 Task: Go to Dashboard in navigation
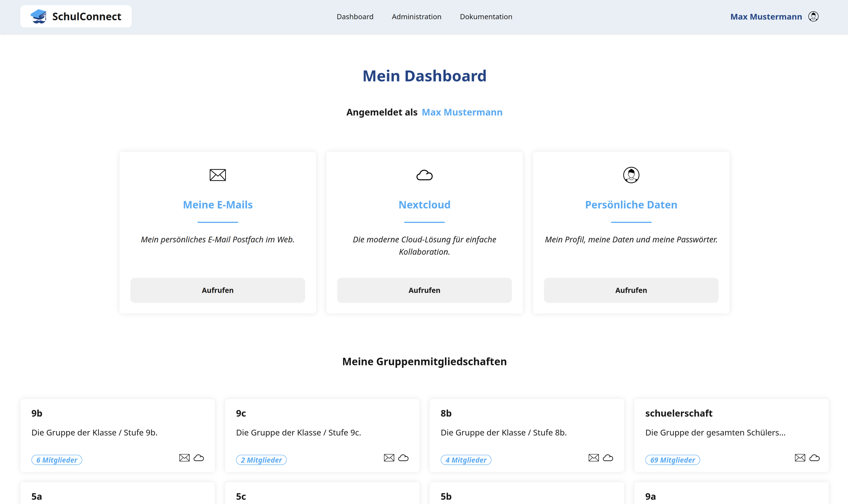point(355,17)
